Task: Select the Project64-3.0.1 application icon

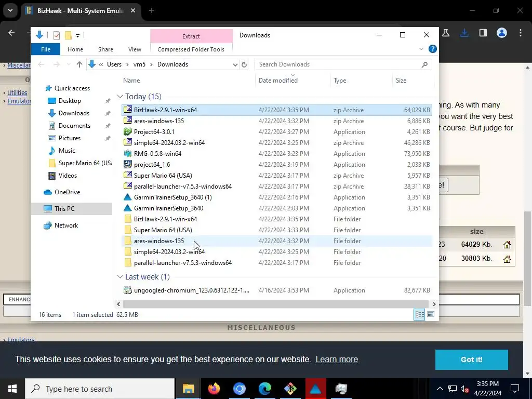Action: pos(128,131)
